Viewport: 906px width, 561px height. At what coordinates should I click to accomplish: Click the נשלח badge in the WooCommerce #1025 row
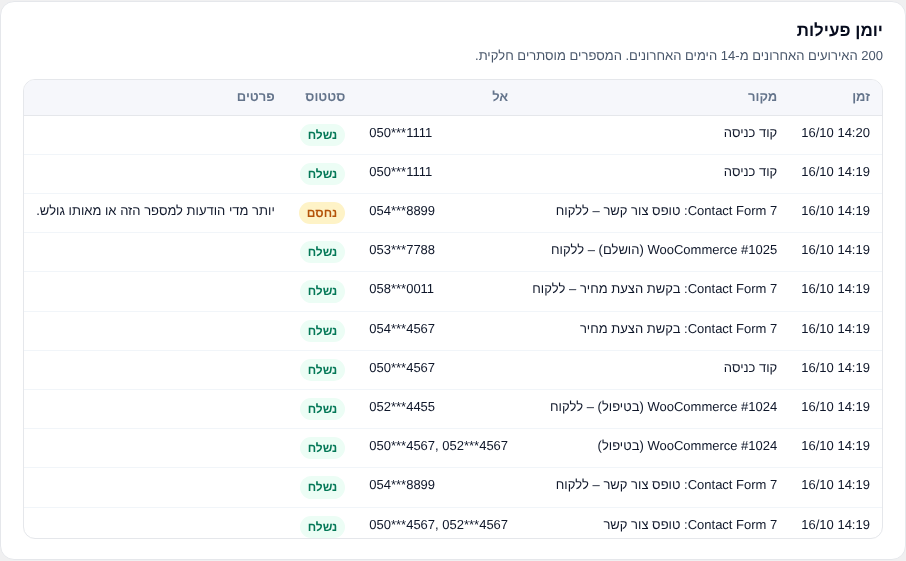click(x=322, y=252)
